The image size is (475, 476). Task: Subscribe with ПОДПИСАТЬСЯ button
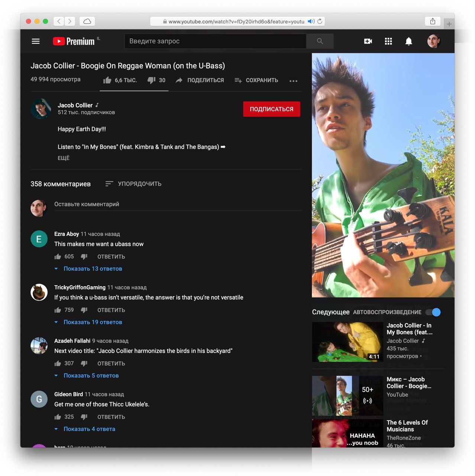point(272,109)
